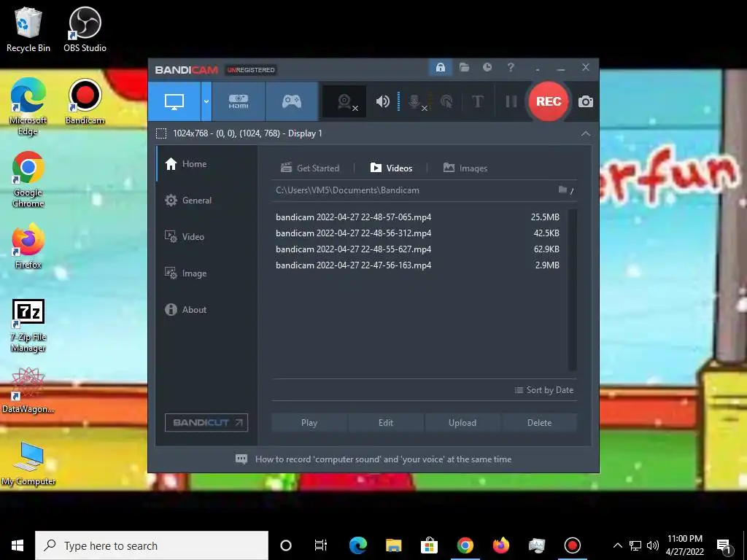Click the small folder icon beside output path
Screen dimensions: 747x560
[x=562, y=190]
